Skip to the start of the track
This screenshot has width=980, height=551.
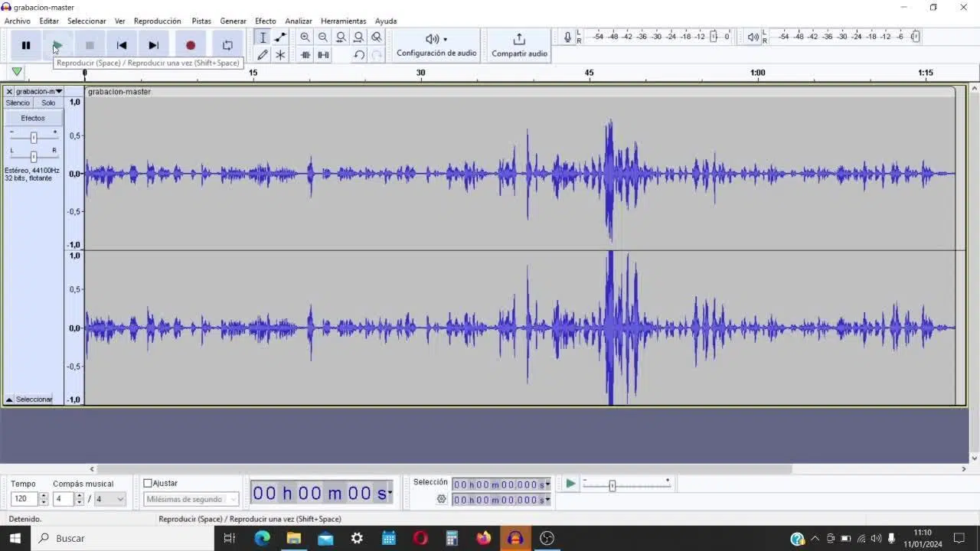point(122,45)
